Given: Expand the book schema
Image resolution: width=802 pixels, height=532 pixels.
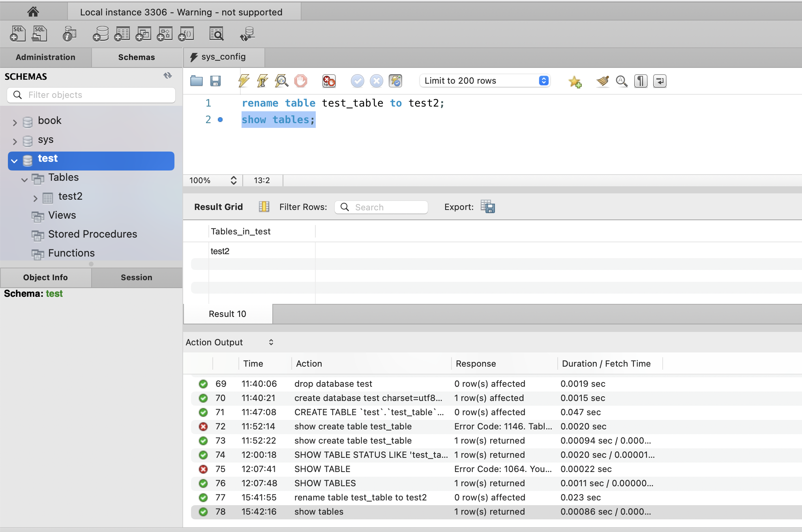Looking at the screenshot, I should click(15, 122).
